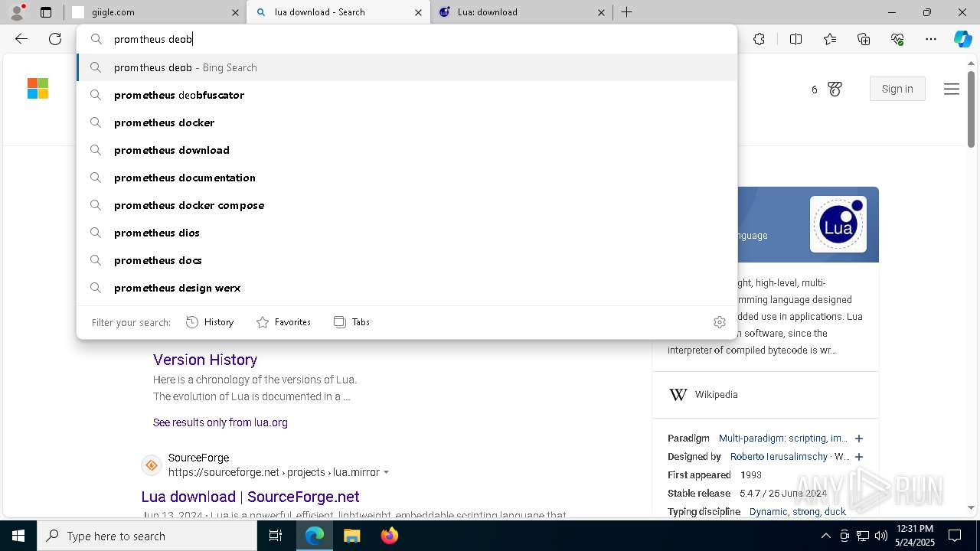
Task: Expand the Paradigm row plus icon
Action: click(859, 439)
